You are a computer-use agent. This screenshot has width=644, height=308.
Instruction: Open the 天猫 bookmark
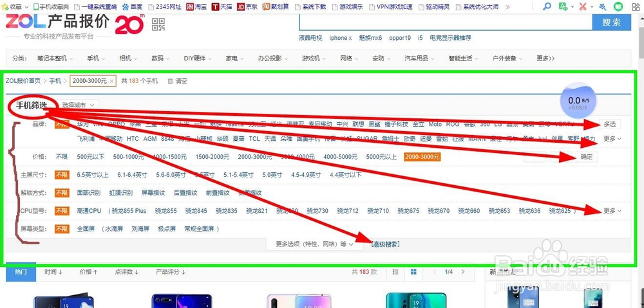222,6
